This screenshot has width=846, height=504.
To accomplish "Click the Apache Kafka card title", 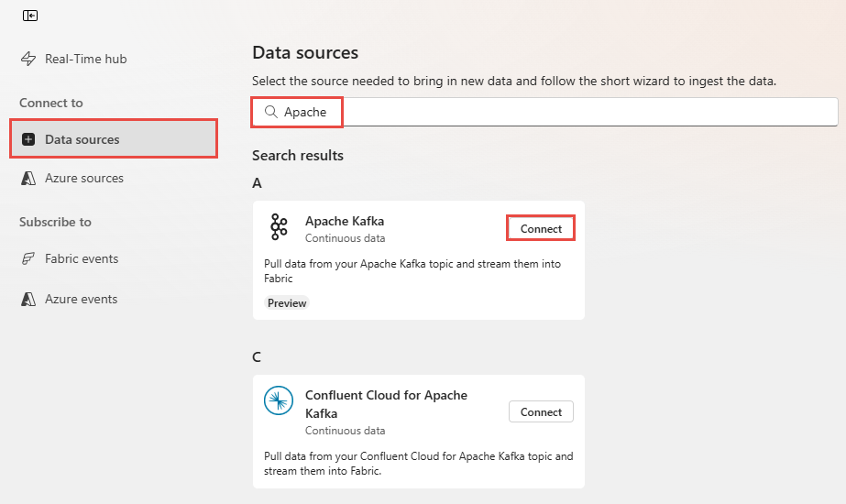I will [x=345, y=221].
